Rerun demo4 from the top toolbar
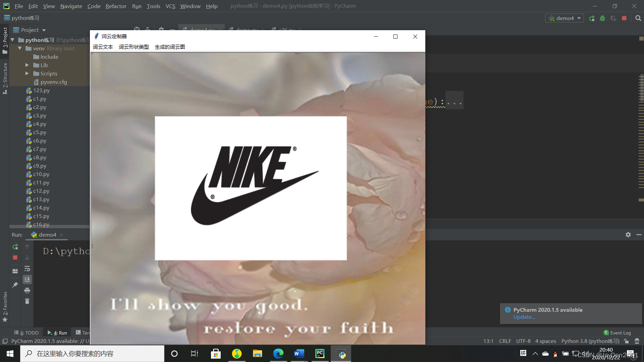 592,18
